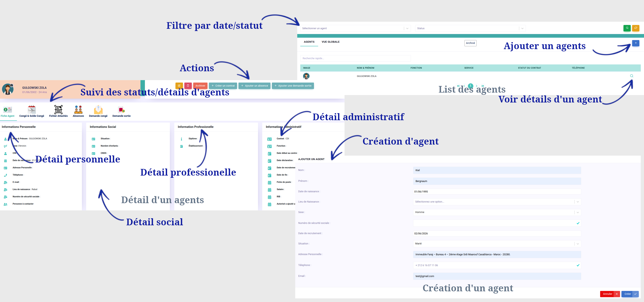Click the FONCTION column header
This screenshot has width=644, height=302.
pyautogui.click(x=416, y=68)
